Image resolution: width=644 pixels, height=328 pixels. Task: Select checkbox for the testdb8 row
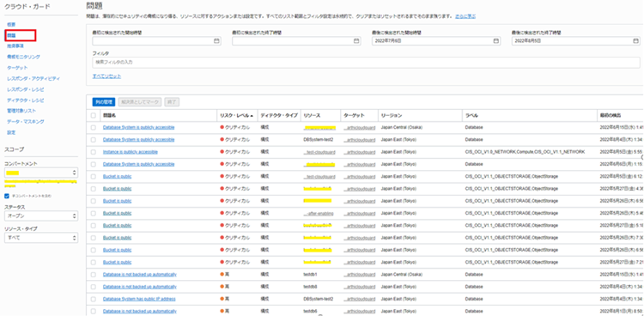94,287
